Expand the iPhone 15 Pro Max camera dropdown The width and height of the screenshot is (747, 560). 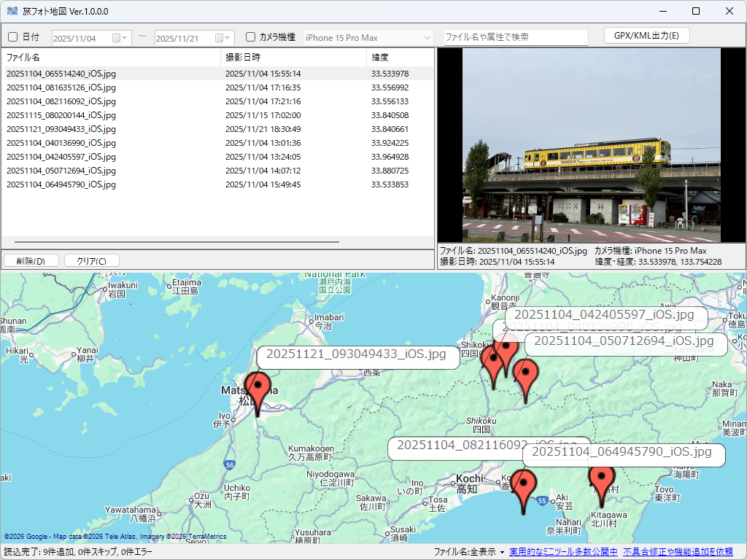pos(427,38)
